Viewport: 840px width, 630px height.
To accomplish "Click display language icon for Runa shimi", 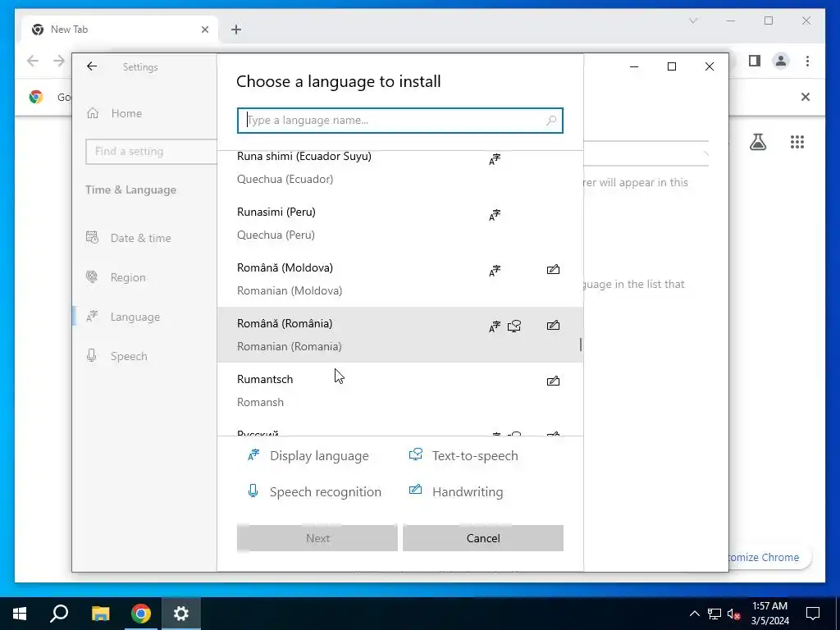I will (495, 159).
